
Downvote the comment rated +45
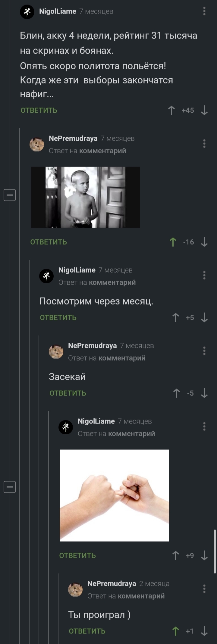click(x=204, y=111)
